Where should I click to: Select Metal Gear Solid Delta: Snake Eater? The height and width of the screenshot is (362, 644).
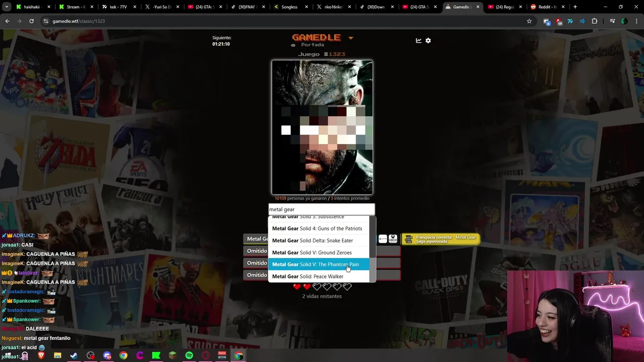pyautogui.click(x=319, y=240)
